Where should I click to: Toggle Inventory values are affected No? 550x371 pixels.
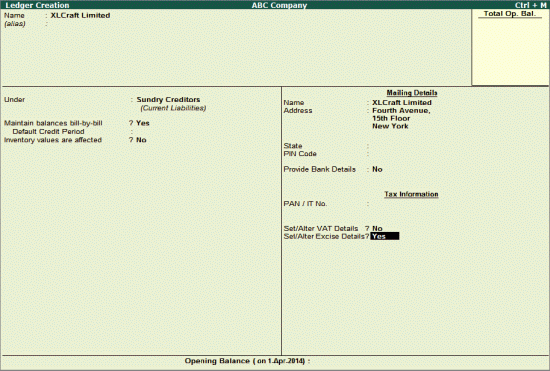pyautogui.click(x=141, y=140)
